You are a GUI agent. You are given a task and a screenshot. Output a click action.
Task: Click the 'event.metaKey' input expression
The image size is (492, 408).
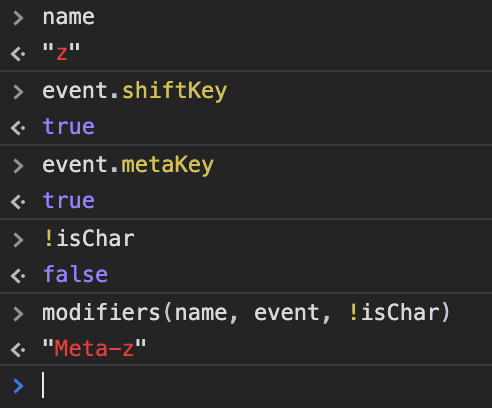tap(128, 165)
